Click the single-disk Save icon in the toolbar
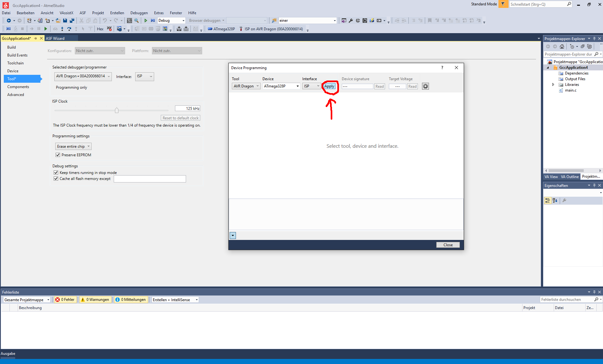 pos(65,21)
